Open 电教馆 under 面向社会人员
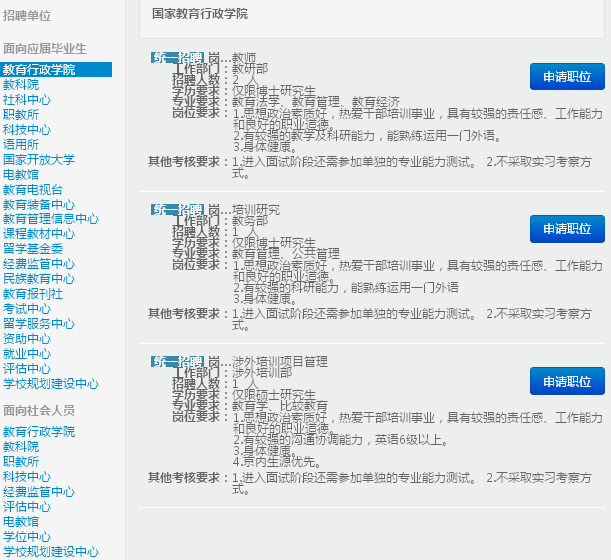 [x=21, y=521]
